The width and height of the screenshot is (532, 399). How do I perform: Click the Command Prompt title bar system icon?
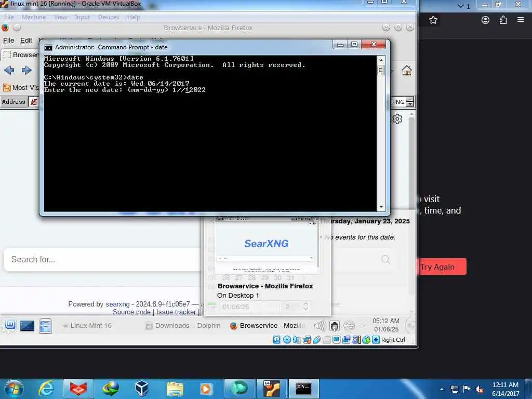[x=48, y=47]
